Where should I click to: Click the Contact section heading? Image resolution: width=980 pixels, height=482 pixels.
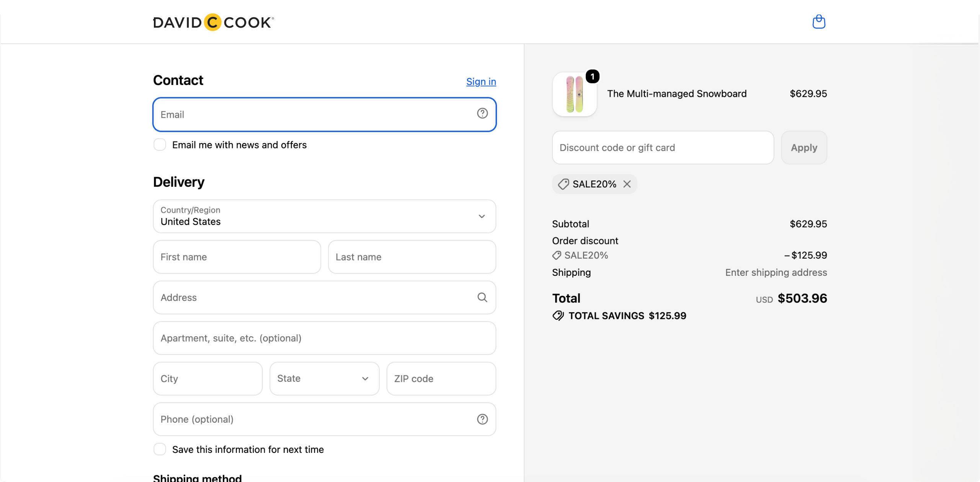click(x=178, y=80)
